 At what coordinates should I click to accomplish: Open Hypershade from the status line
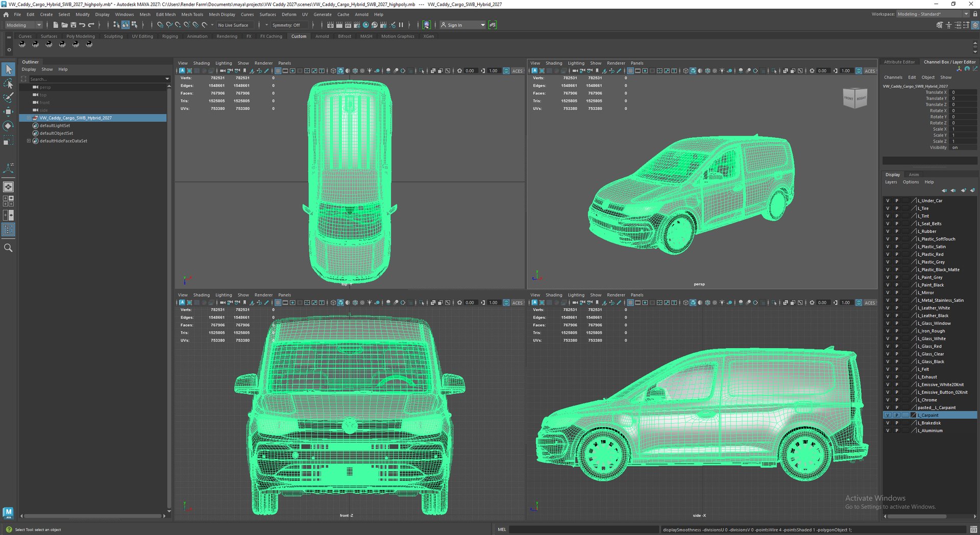coord(365,25)
